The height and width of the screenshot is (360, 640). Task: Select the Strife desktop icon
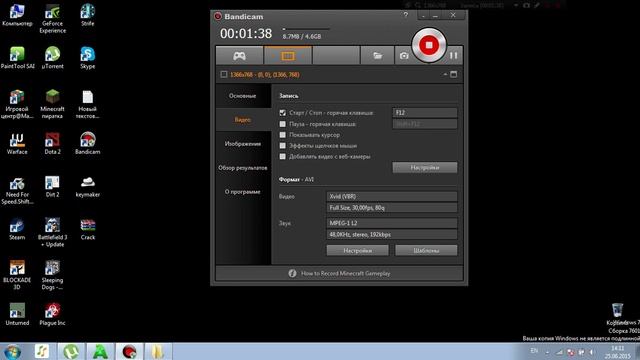click(87, 16)
